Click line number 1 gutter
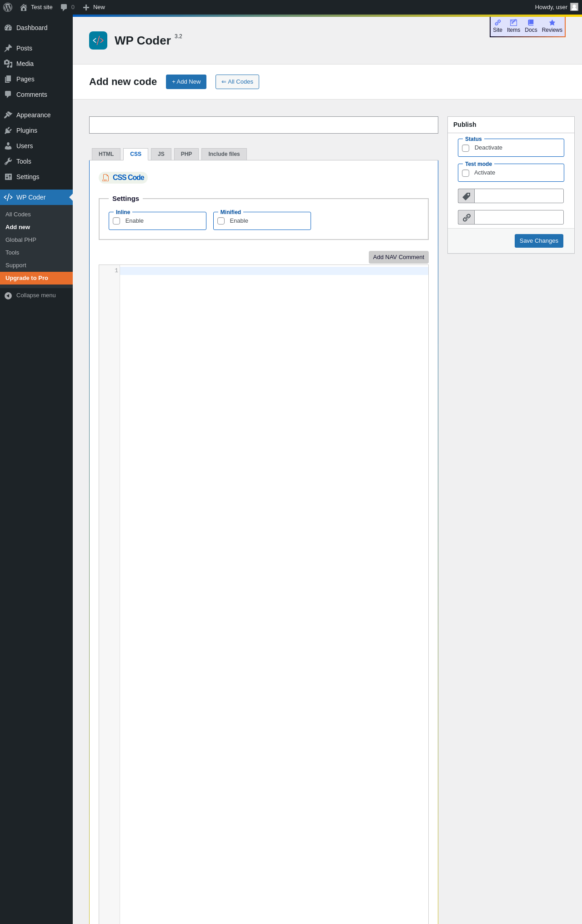This screenshot has height=924, width=582. [116, 270]
